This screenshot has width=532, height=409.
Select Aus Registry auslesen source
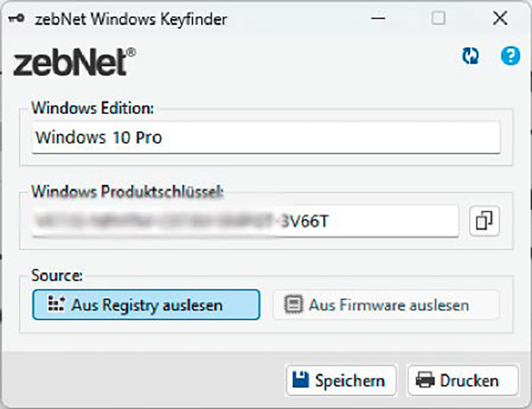pyautogui.click(x=146, y=305)
